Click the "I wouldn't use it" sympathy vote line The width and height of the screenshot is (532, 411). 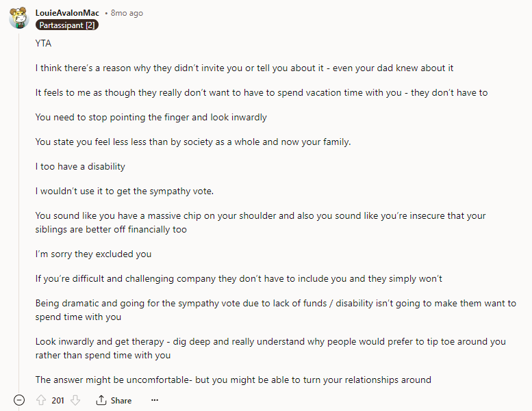(125, 191)
